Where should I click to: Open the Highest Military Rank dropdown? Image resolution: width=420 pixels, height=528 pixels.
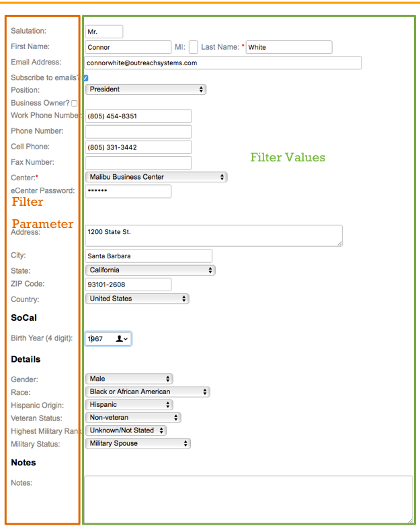tap(126, 430)
